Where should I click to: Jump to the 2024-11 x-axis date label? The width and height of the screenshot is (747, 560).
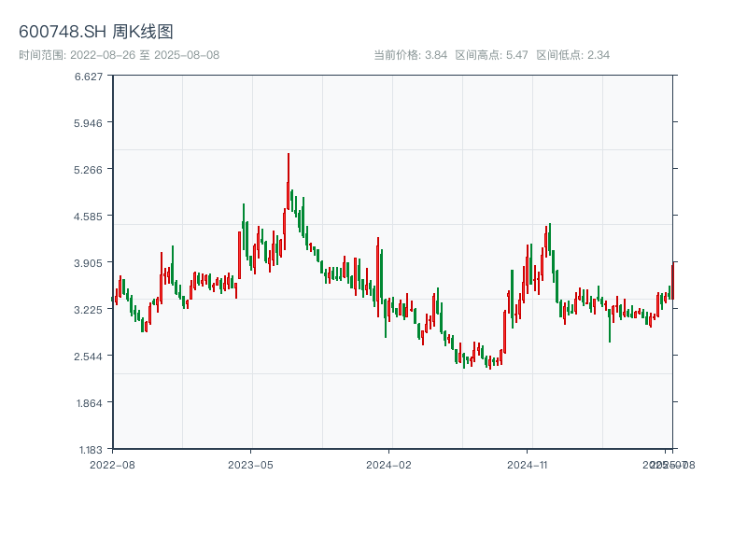(528, 464)
